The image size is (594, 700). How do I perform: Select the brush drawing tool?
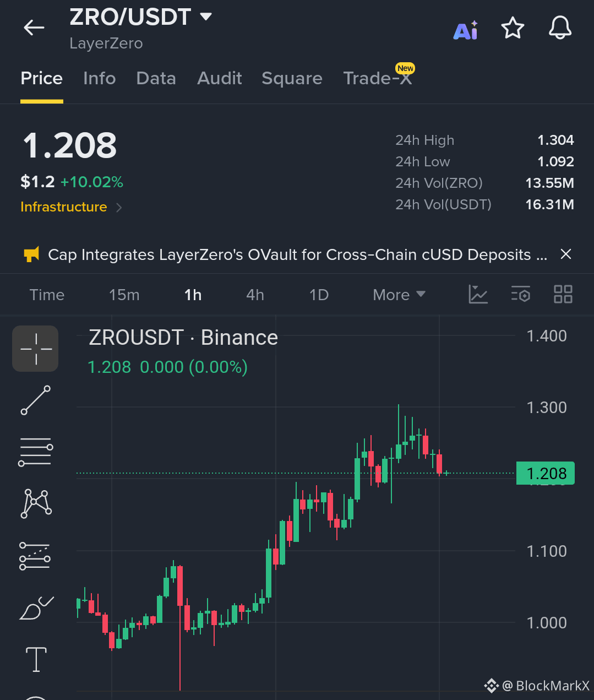(x=36, y=608)
